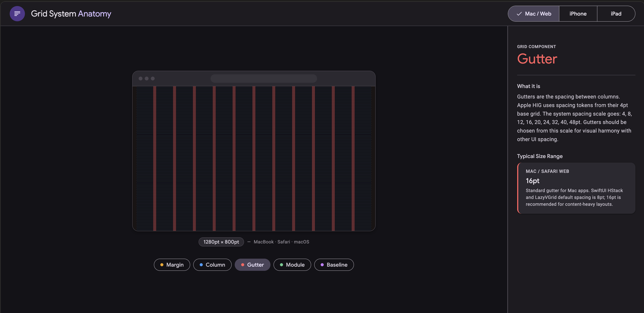The width and height of the screenshot is (644, 313).
Task: Click the Mac / Safari Web size card
Action: click(x=576, y=188)
